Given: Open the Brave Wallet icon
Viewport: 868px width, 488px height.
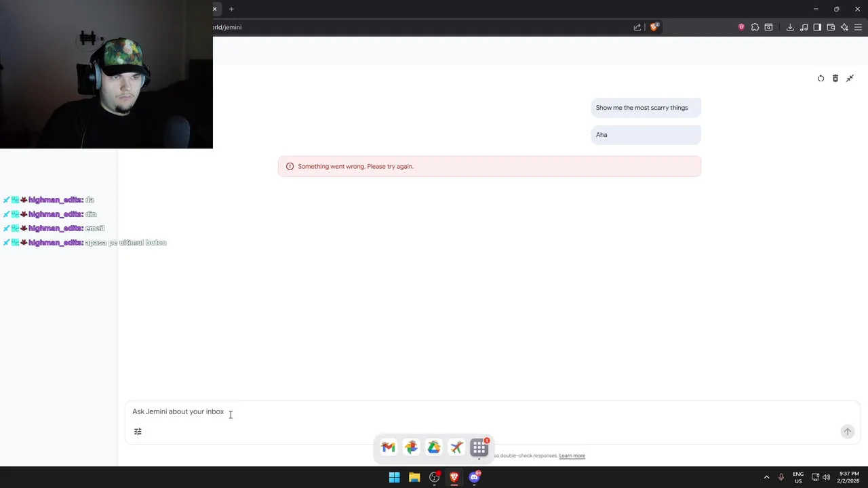Looking at the screenshot, I should 831,27.
